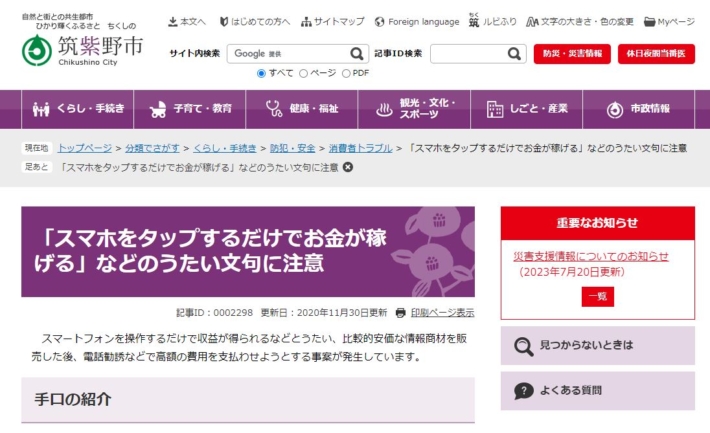
Task: Click the 足あと history page title
Action: 199,167
